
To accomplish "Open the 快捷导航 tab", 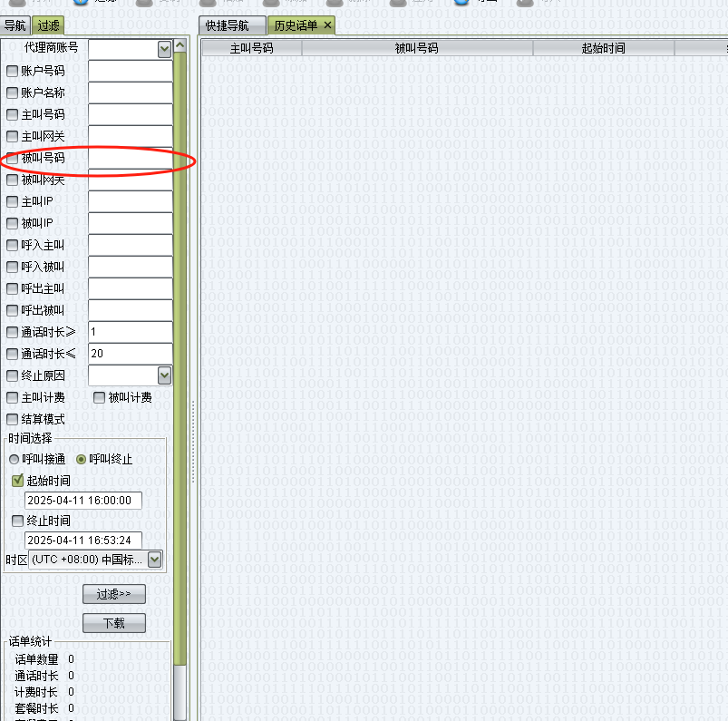I will [x=227, y=25].
